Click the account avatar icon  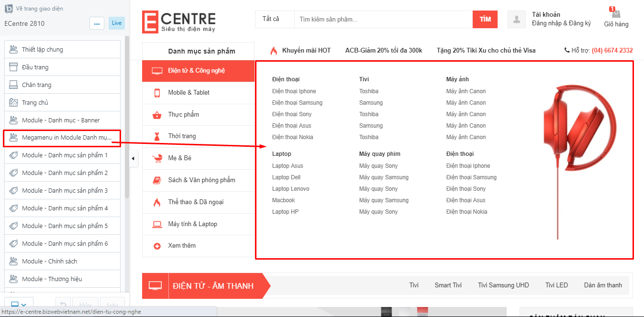coord(517,20)
